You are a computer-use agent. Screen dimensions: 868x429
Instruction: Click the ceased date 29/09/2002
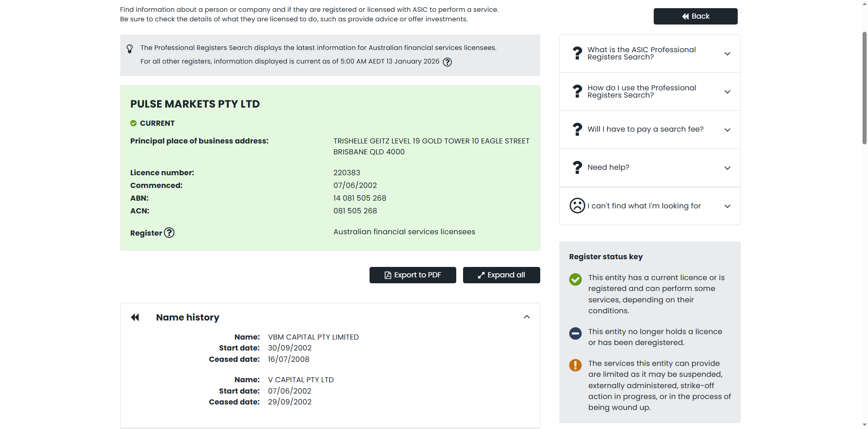coord(290,402)
